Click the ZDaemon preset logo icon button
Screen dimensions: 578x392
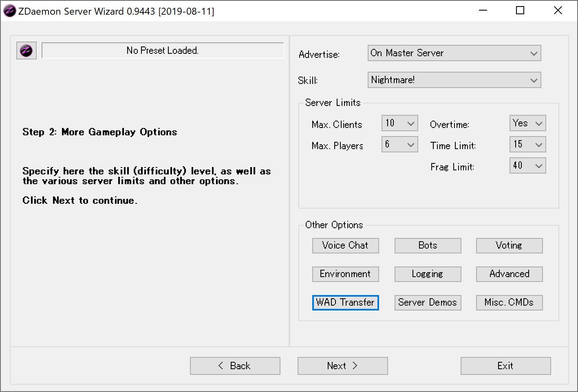pyautogui.click(x=26, y=51)
